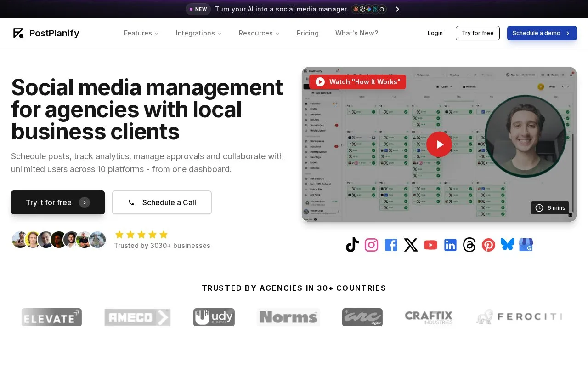Click the 6 mins duration badge
588x368 pixels.
tap(550, 208)
